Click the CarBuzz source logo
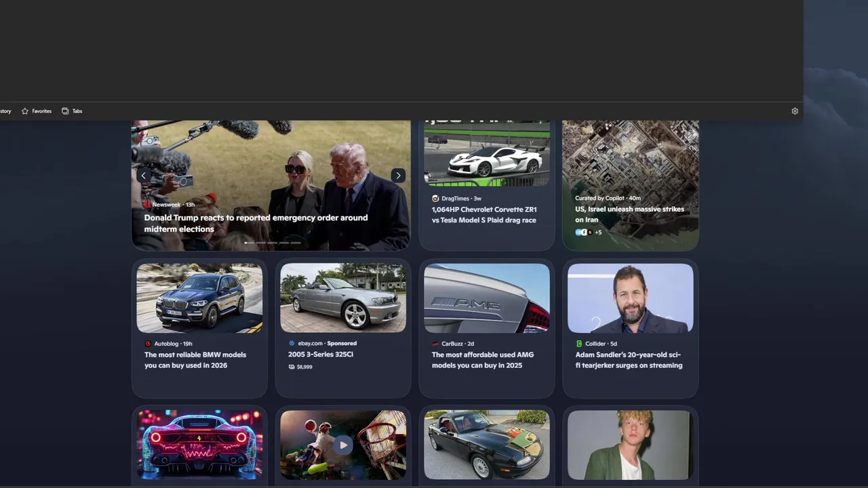The image size is (868, 488). click(x=435, y=344)
